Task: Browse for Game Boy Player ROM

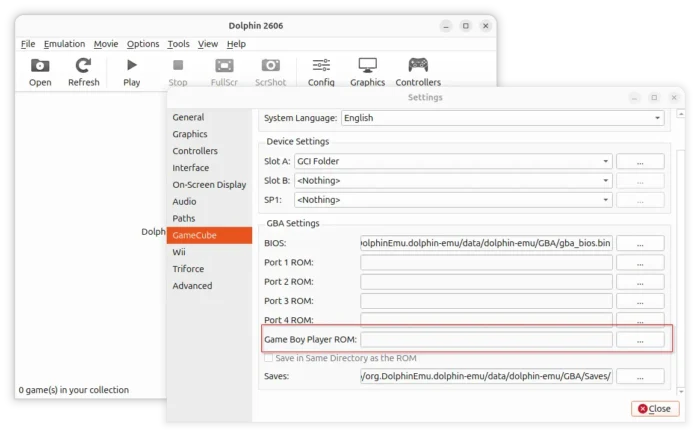Action: pyautogui.click(x=640, y=339)
